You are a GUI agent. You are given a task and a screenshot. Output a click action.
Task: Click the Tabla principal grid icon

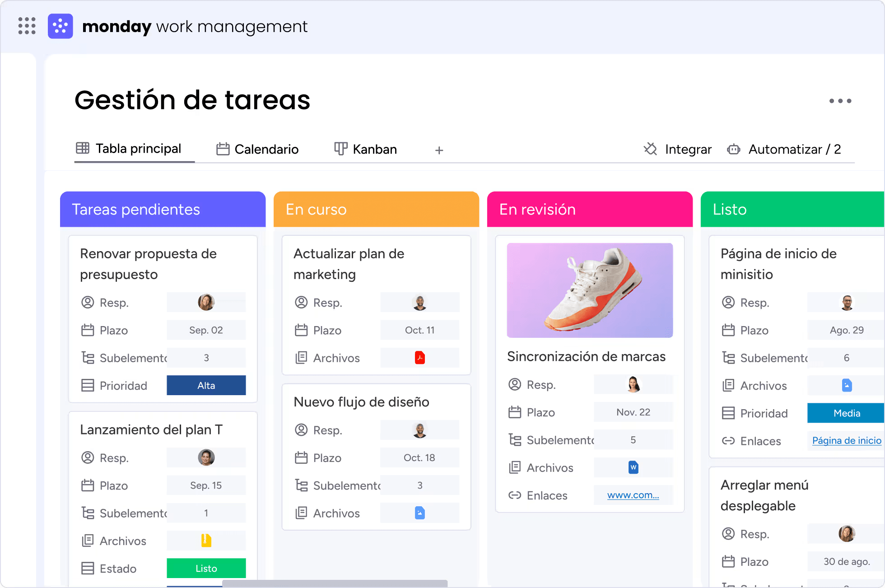coord(83,148)
